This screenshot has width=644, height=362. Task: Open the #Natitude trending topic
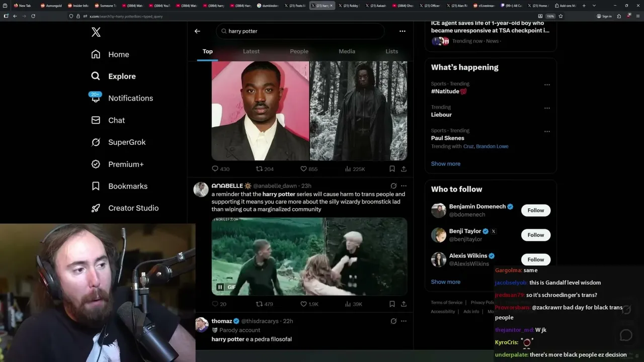tap(449, 91)
